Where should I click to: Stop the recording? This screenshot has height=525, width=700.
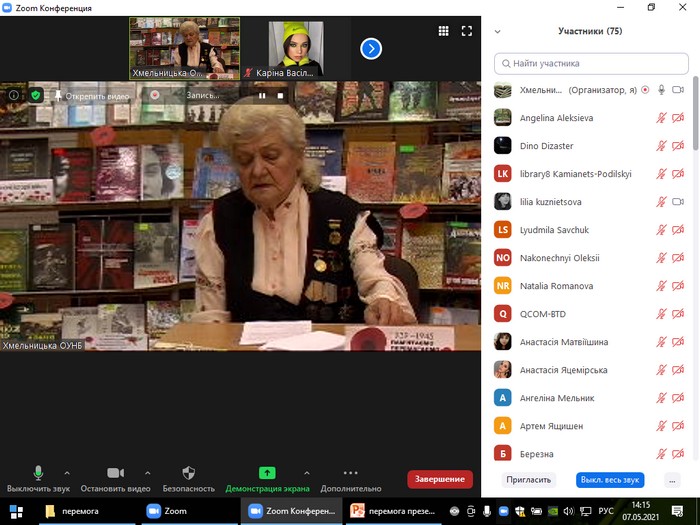point(281,96)
